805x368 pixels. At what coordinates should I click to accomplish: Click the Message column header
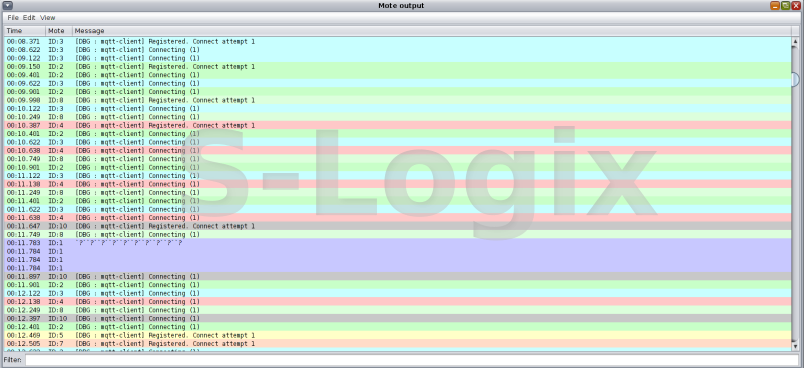click(x=432, y=31)
